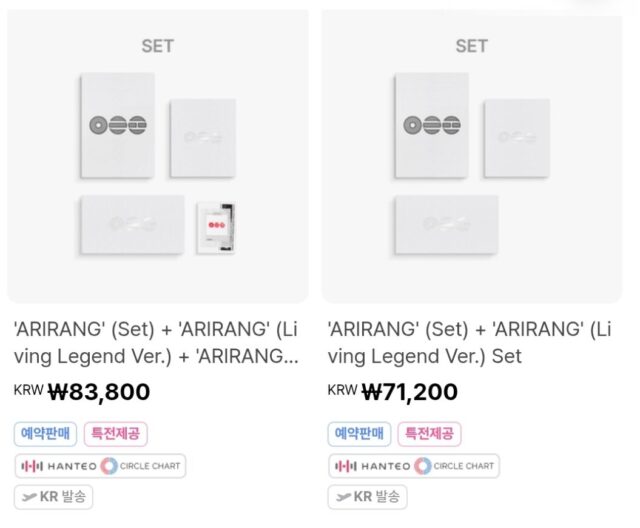Click the CIRCLE CHART logo under the ₩71,200 set
Screen dimensions: 640x528
point(455,466)
